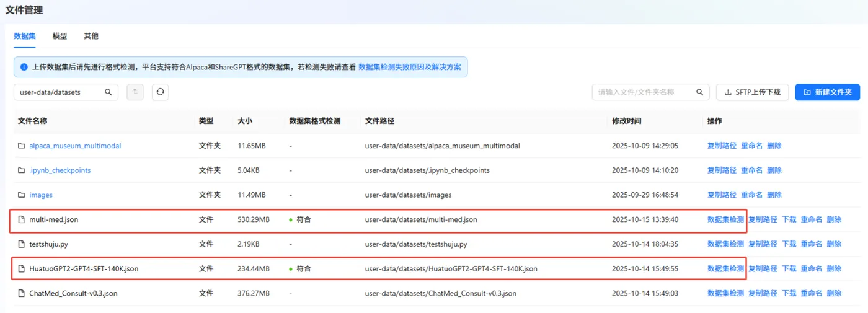Copy path of .ipynb_checkpoints
This screenshot has height=313, width=868.
[x=722, y=170]
